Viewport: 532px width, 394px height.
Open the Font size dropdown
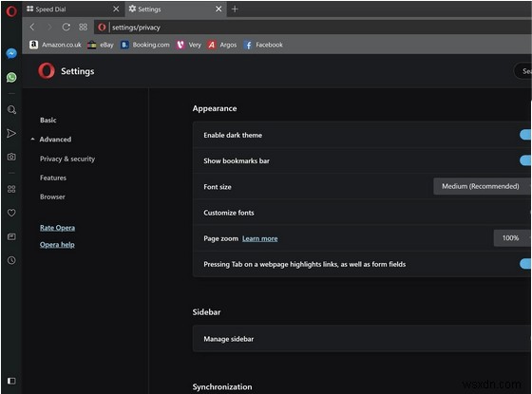(482, 186)
